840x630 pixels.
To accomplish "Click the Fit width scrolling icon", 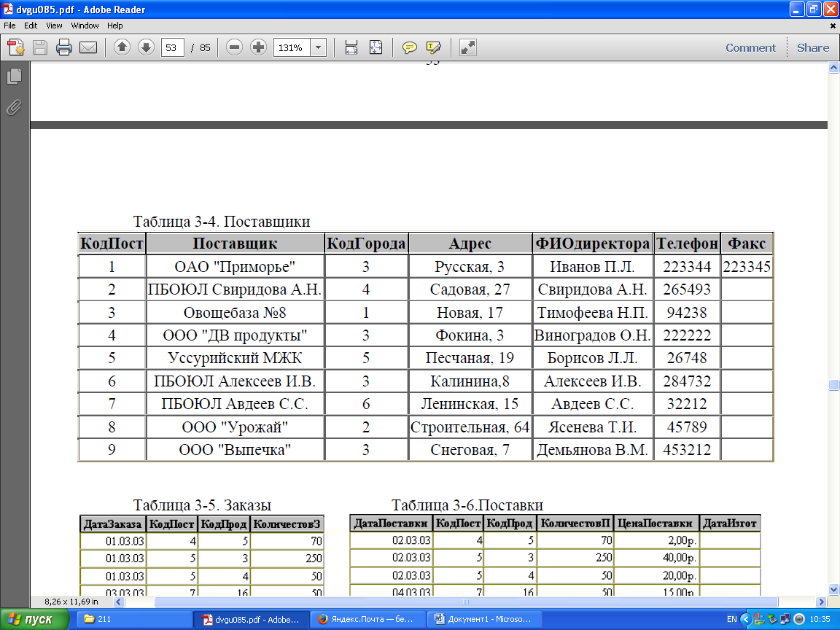I will tap(351, 47).
